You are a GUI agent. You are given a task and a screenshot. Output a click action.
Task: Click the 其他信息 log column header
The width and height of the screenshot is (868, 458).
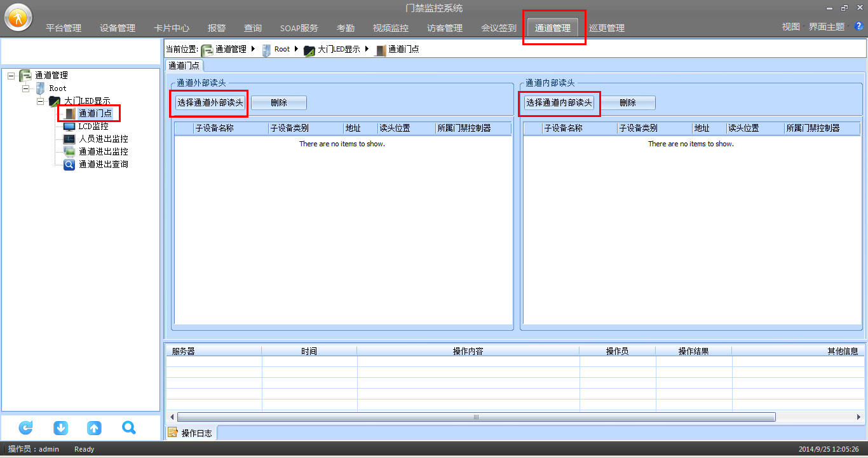point(797,351)
